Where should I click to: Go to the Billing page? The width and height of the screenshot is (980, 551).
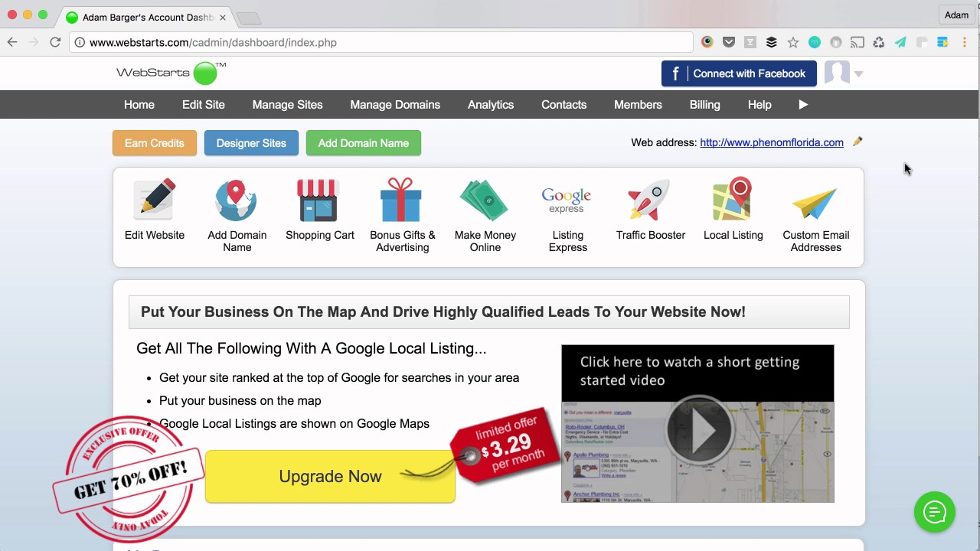coord(704,105)
